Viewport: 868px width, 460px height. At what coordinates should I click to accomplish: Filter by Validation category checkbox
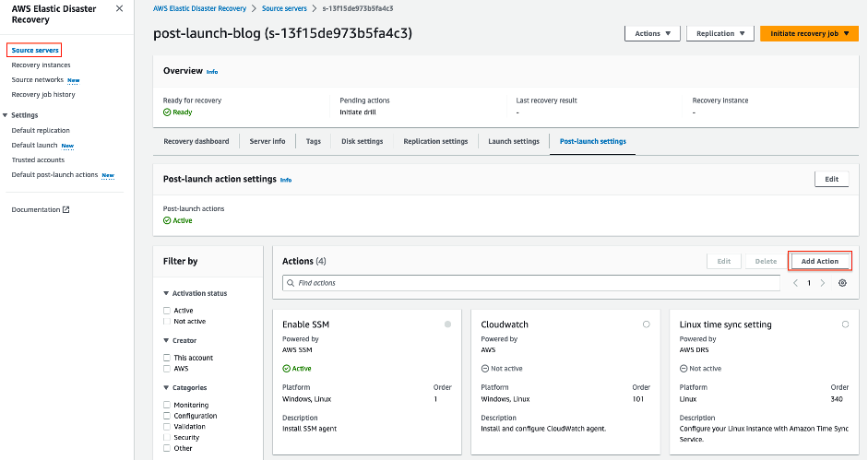pyautogui.click(x=167, y=427)
